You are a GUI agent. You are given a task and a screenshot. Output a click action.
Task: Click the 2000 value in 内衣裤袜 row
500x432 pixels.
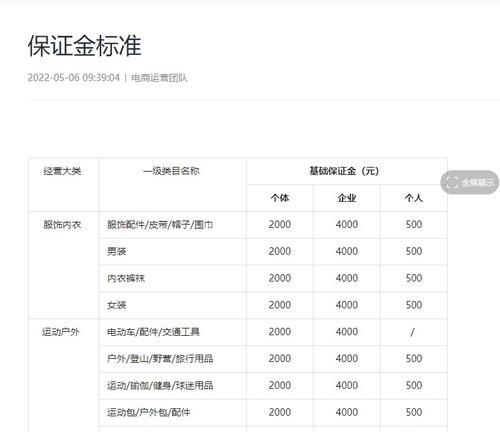[x=280, y=278]
